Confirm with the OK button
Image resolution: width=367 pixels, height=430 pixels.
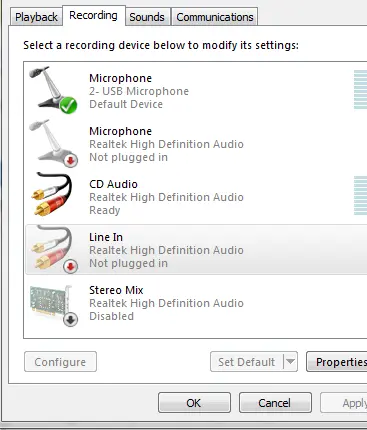click(x=194, y=403)
